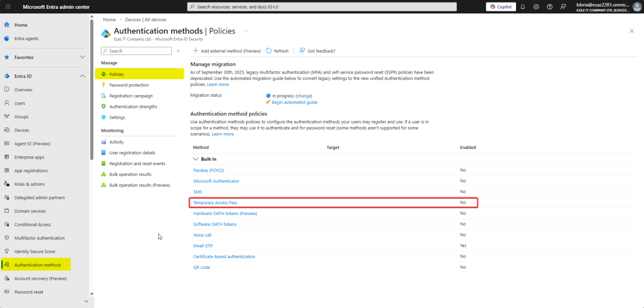644x308 pixels.
Task: Open Software OATH tokens method
Action: [215, 224]
